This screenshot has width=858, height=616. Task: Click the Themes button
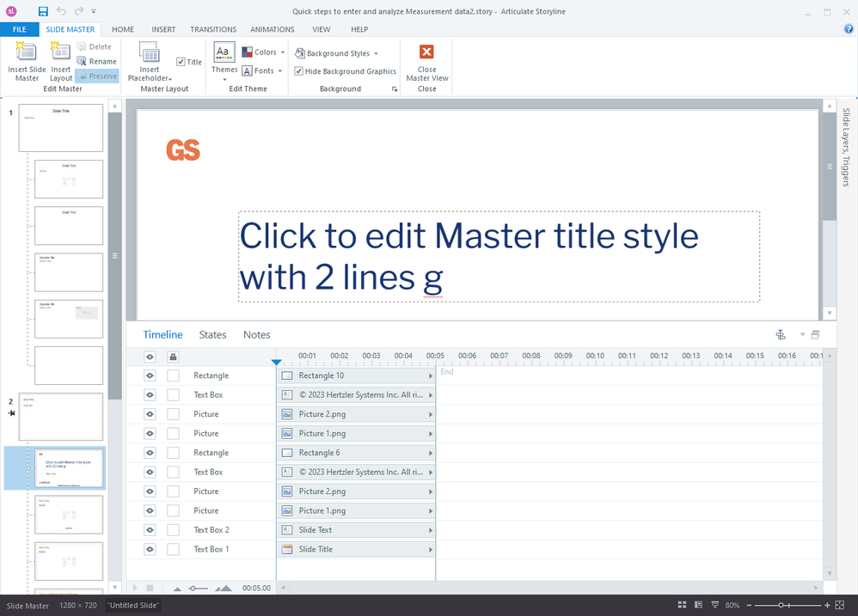click(x=224, y=60)
